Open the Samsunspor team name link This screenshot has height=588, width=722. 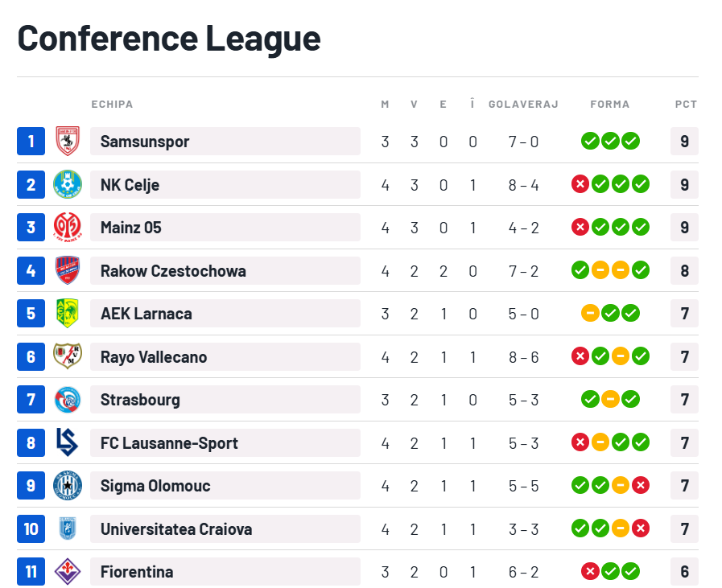pyautogui.click(x=145, y=142)
